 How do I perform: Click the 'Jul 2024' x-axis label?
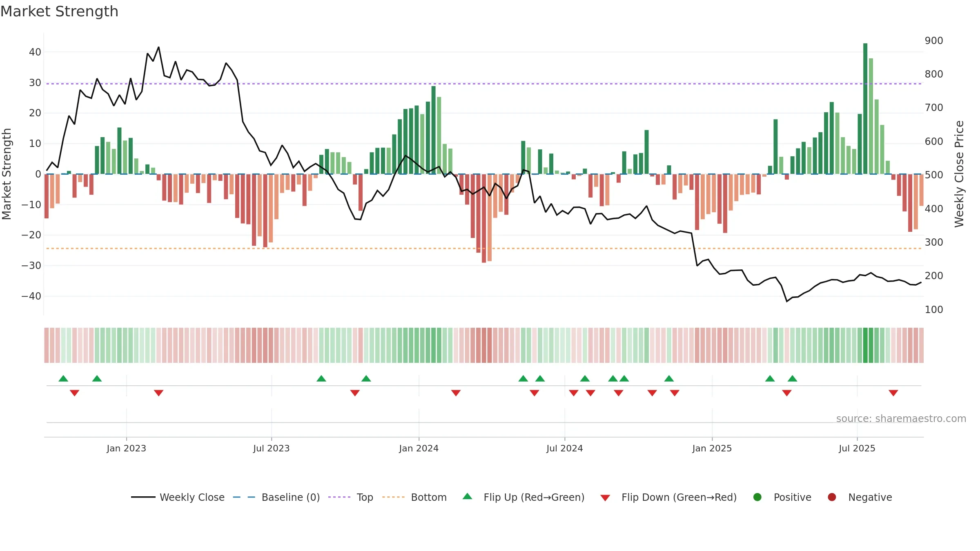click(565, 449)
